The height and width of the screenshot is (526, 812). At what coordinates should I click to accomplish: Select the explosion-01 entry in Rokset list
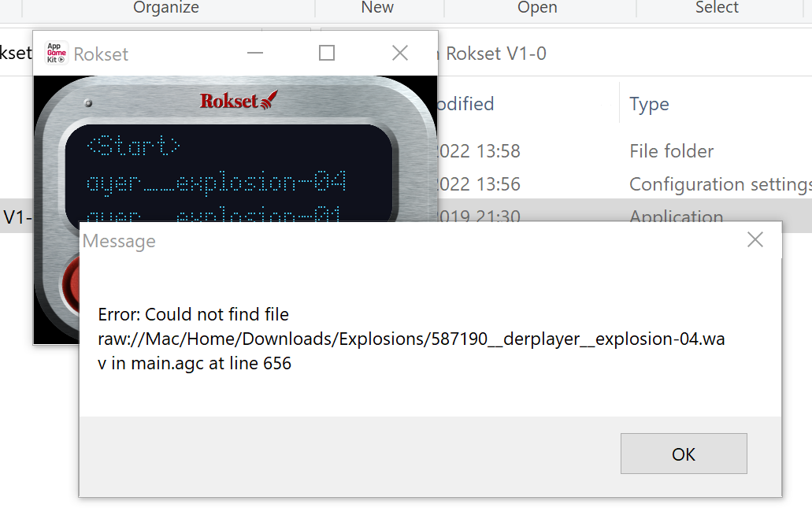(x=213, y=215)
